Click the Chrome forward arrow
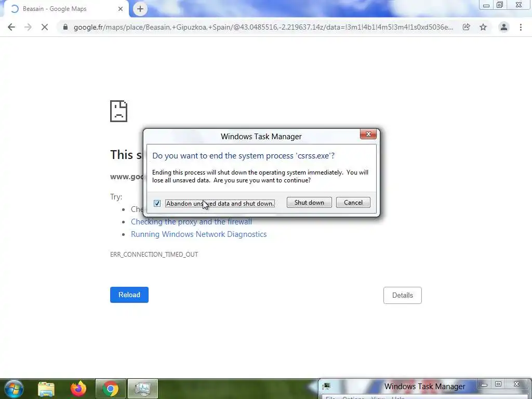 (28, 27)
